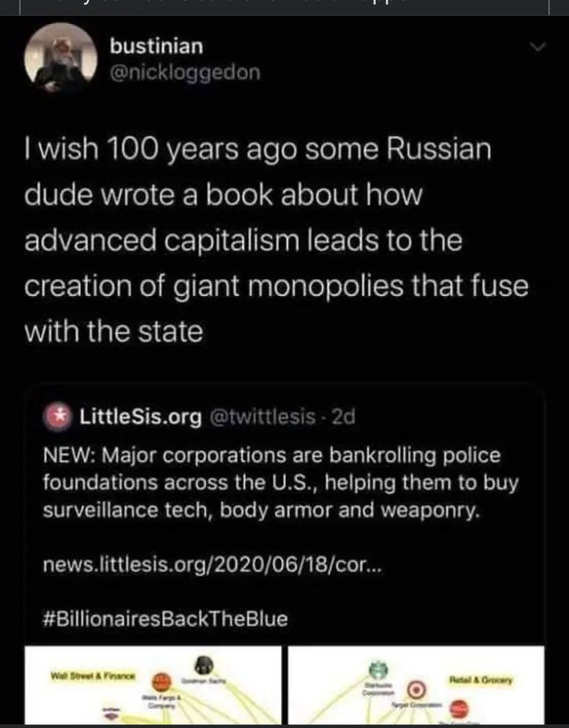Click the Wells Fargo logo node
Screen dimensions: 569x728
[x=161, y=681]
